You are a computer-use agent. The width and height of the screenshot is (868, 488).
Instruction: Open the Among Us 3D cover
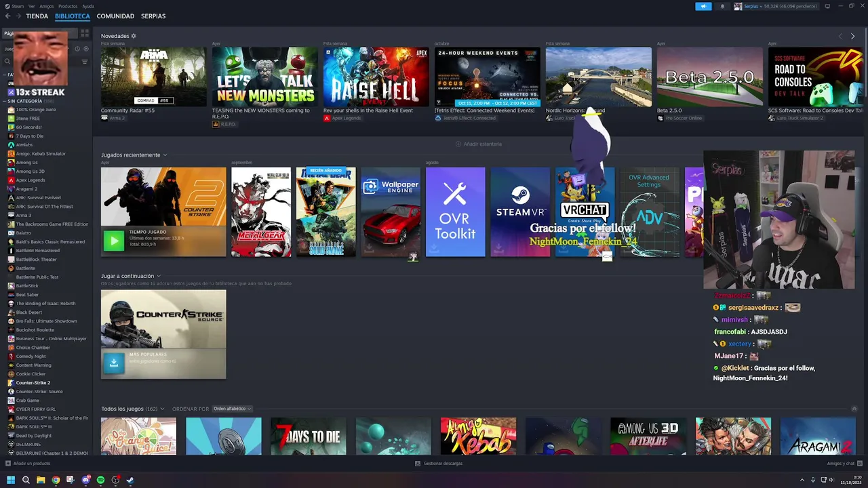click(x=648, y=436)
